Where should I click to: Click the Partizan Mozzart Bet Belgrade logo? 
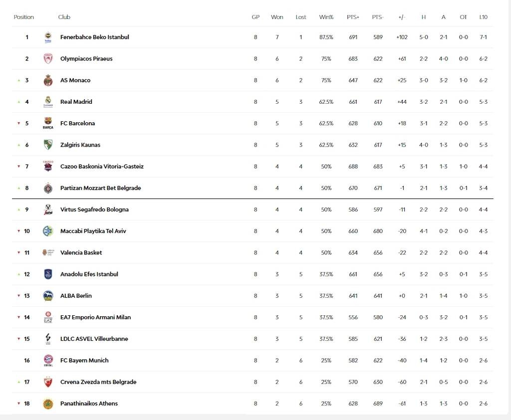(x=48, y=188)
